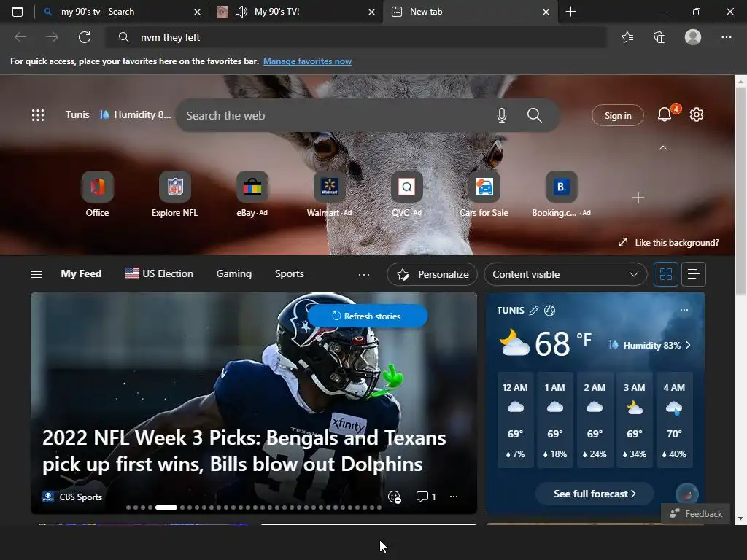Switch feed to list layout view

pos(693,274)
